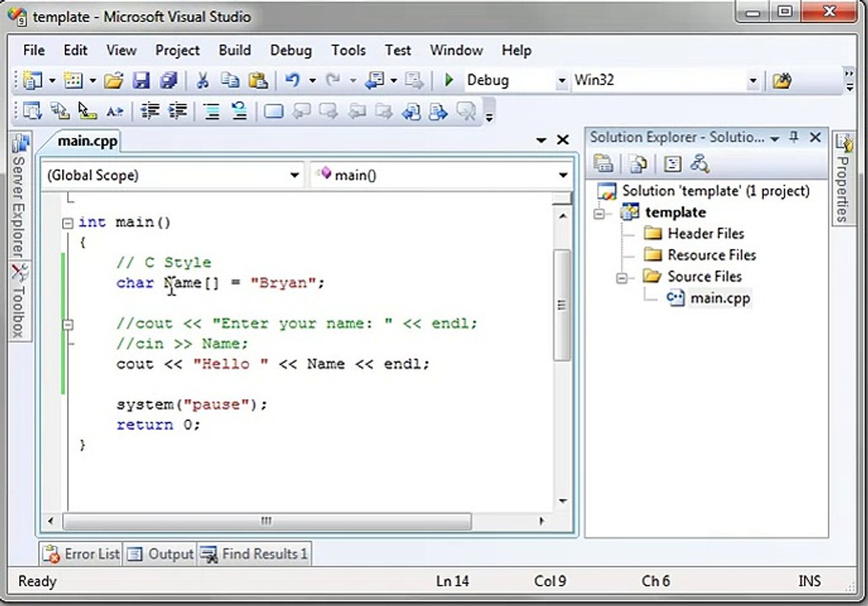The image size is (868, 606).
Task: Cut selection with the scissors icon
Action: pyautogui.click(x=203, y=81)
